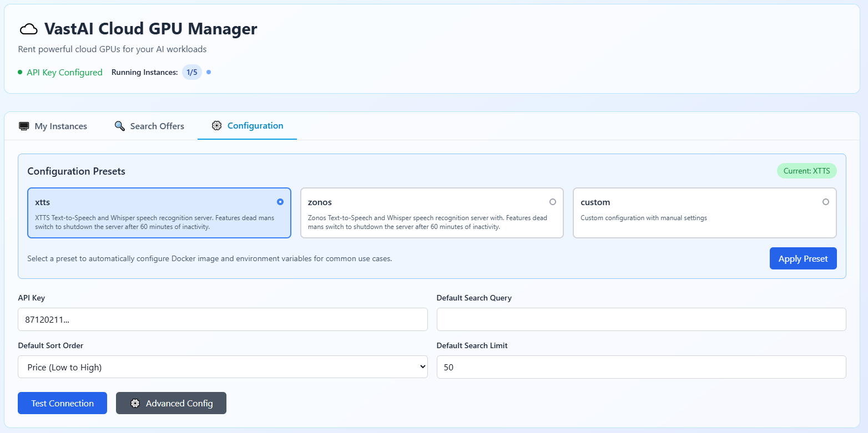Click the 1/5 running instances badge

[x=191, y=72]
